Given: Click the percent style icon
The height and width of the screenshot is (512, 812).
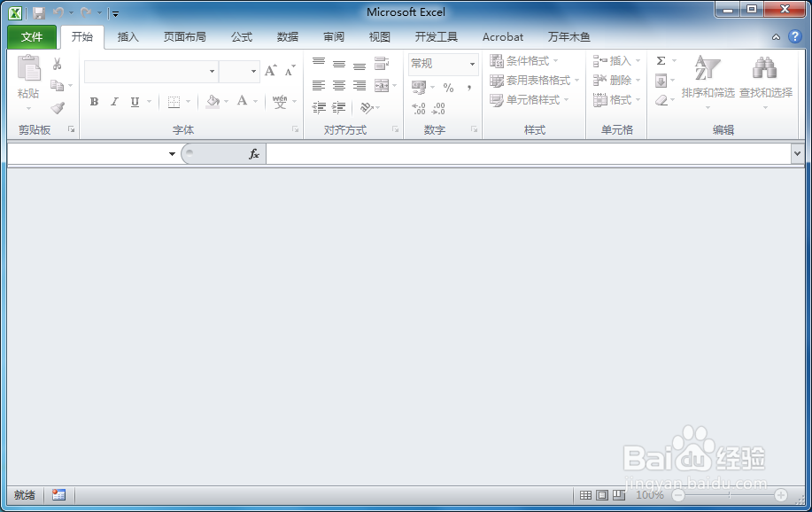Looking at the screenshot, I should pos(448,88).
